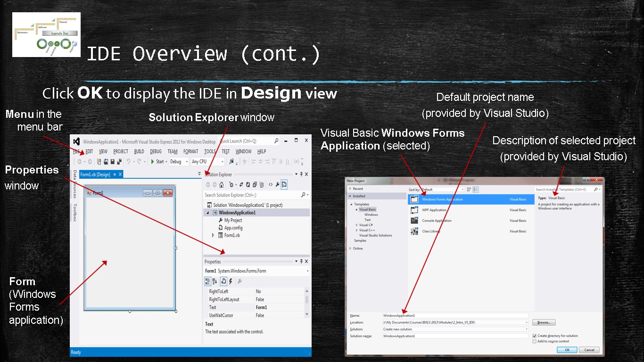The image size is (644, 362).
Task: Expand the Online section in New Project
Action: pyautogui.click(x=350, y=248)
